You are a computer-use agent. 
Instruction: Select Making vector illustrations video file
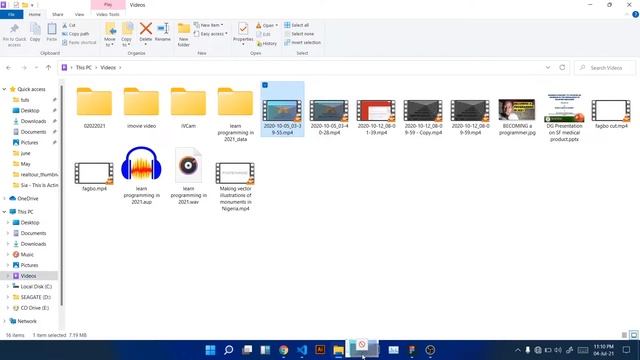click(x=235, y=186)
